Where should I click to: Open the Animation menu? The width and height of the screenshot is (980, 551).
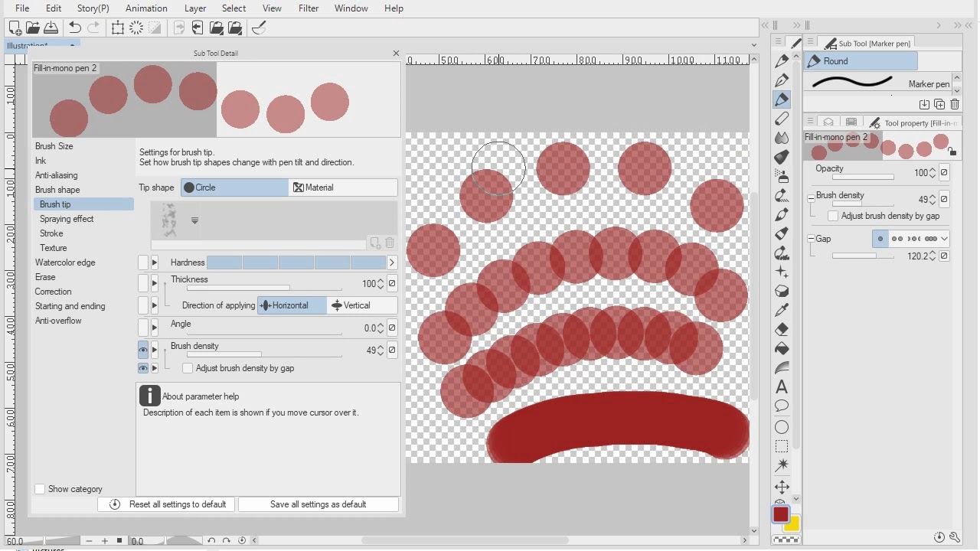point(146,8)
